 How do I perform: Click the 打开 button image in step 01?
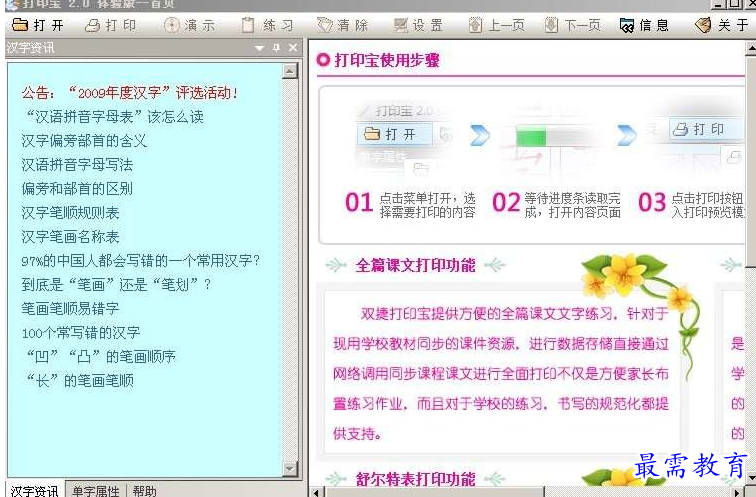(x=395, y=134)
